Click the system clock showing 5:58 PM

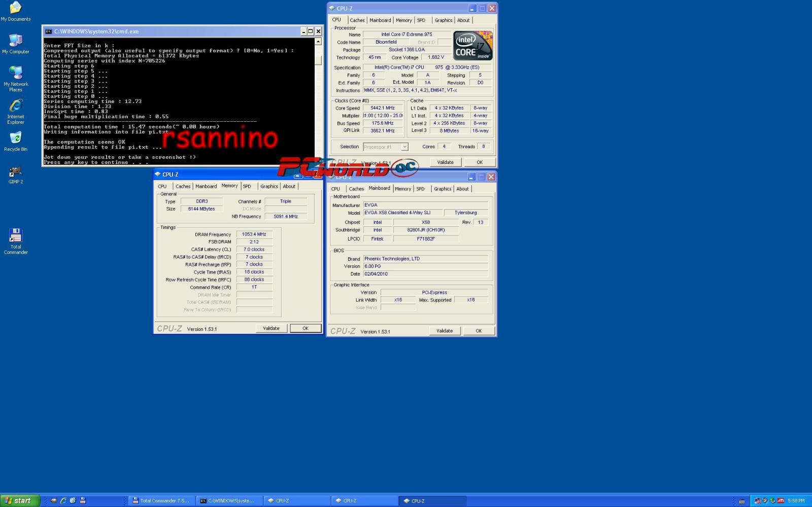point(796,500)
